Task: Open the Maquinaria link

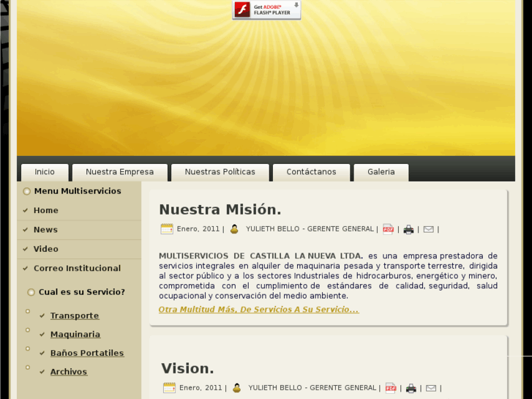Action: point(75,335)
